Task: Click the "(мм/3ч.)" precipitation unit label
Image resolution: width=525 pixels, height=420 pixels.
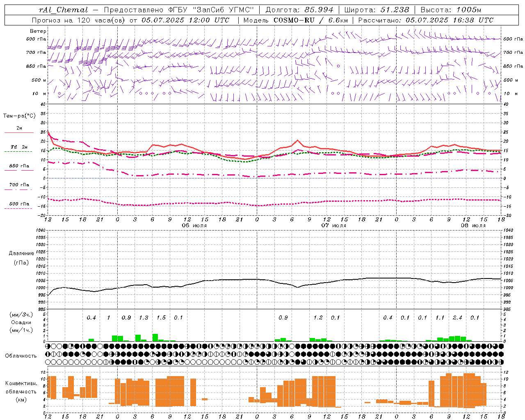Action: pos(21,315)
